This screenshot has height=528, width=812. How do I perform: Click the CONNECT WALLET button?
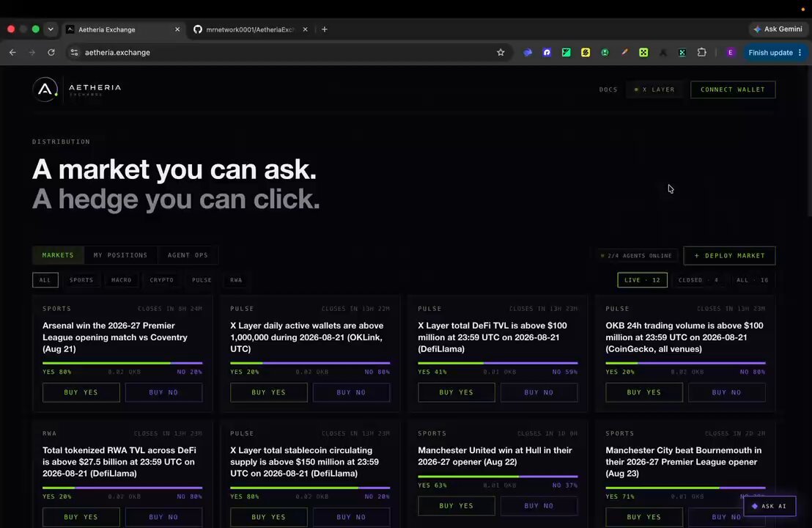(x=733, y=89)
